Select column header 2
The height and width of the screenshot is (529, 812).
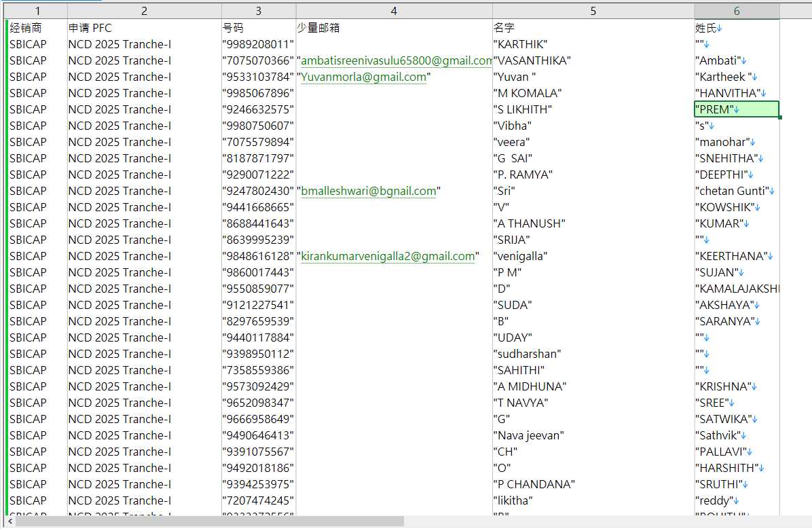point(144,11)
